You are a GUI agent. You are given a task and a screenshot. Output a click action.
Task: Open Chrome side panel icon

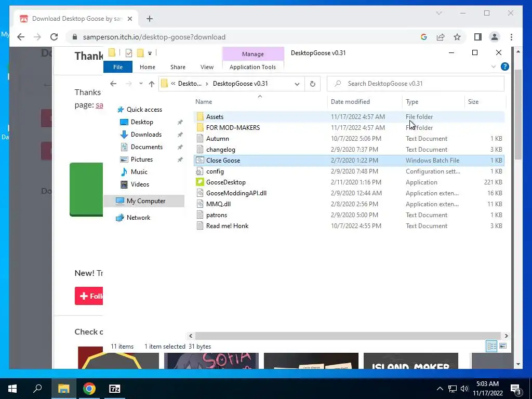[x=478, y=37]
